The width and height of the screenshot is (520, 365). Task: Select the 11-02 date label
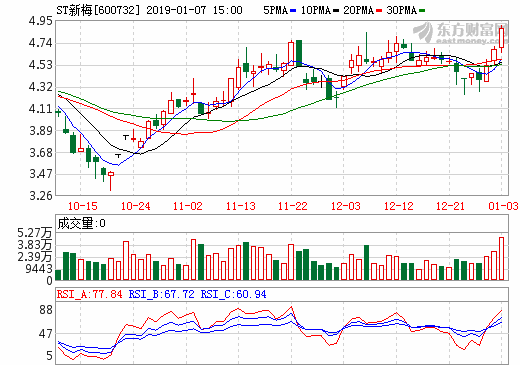(x=188, y=206)
